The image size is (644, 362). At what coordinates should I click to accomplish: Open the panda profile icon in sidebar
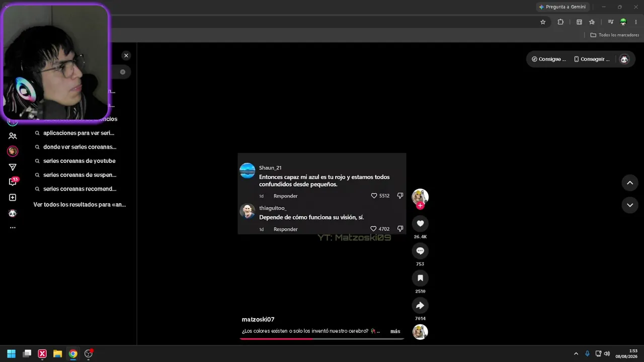(x=13, y=213)
